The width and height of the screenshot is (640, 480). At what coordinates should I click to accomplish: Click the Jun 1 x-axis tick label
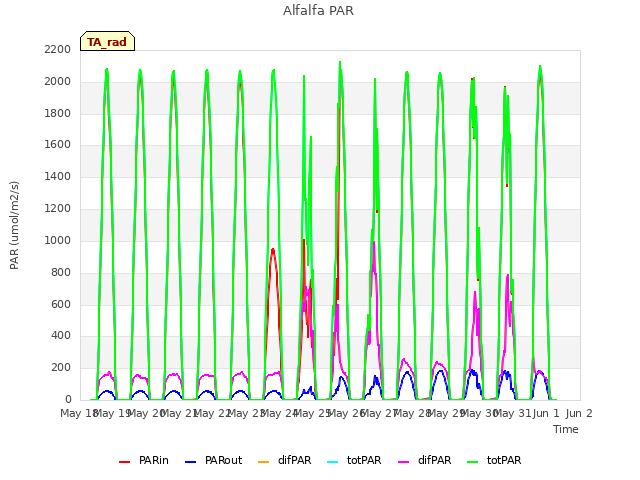[x=546, y=413]
